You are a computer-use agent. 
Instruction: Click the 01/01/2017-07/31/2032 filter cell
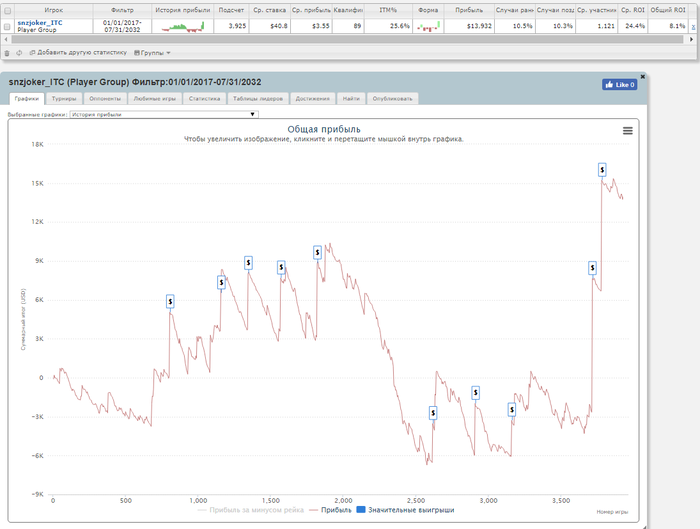122,26
